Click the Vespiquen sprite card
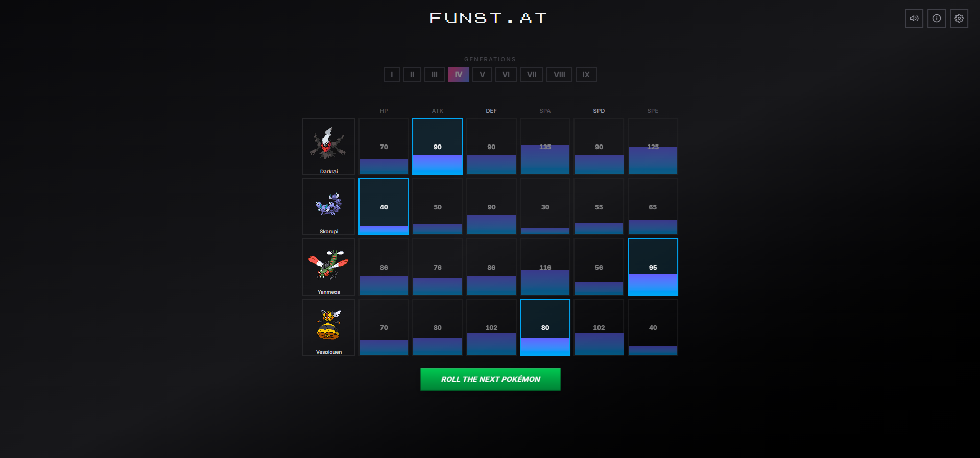The width and height of the screenshot is (980, 458). tap(329, 327)
